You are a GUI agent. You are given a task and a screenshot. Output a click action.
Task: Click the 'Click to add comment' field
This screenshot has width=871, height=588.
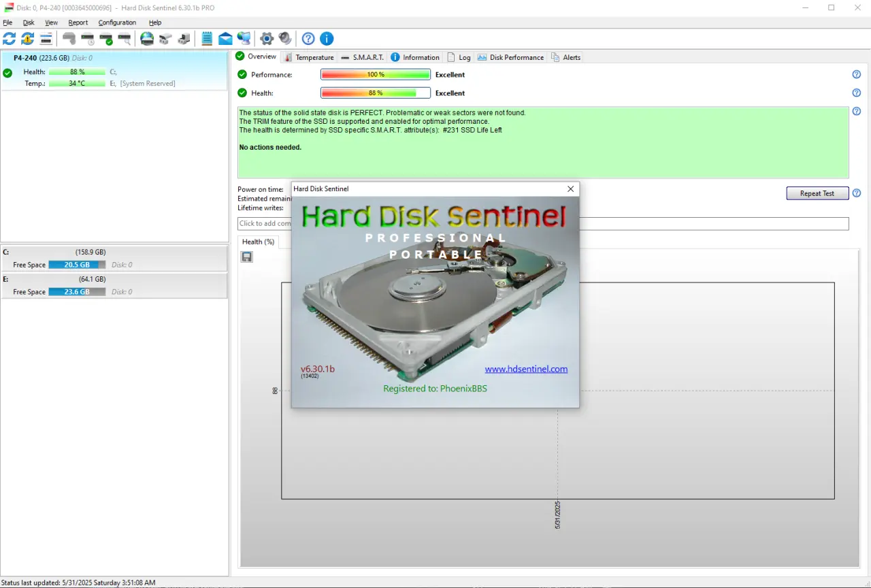point(543,224)
